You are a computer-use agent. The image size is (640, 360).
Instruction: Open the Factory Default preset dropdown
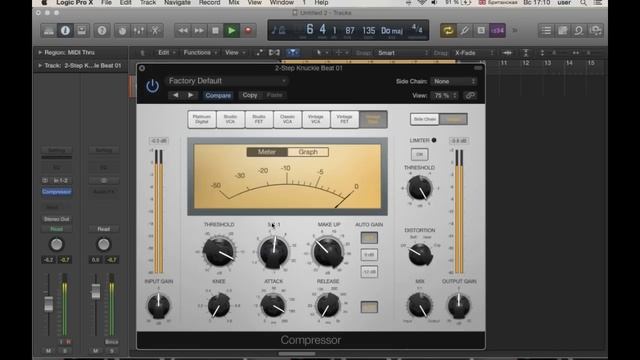pyautogui.click(x=227, y=81)
